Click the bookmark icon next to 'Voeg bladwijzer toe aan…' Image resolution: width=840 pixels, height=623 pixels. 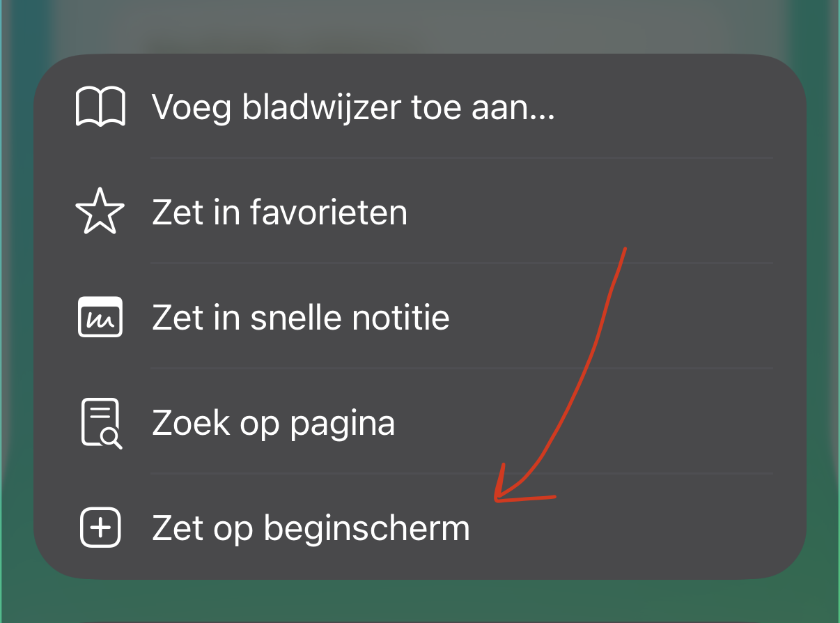tap(100, 107)
